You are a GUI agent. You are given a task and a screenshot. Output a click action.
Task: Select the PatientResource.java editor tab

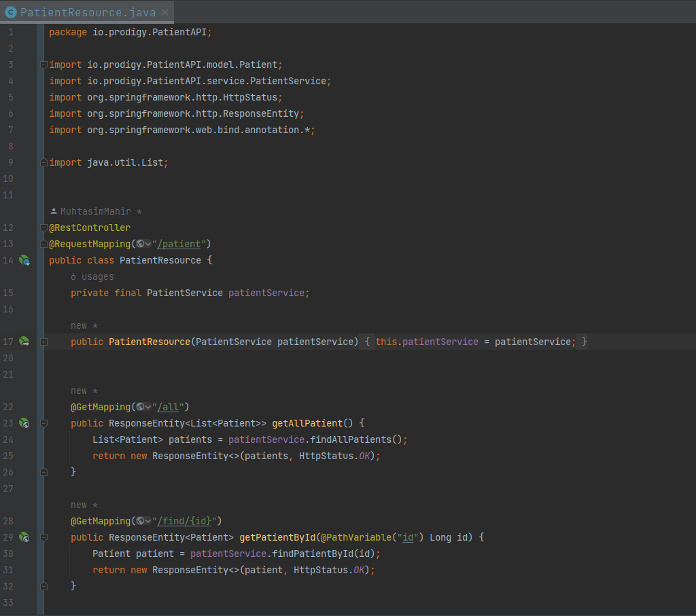(88, 12)
